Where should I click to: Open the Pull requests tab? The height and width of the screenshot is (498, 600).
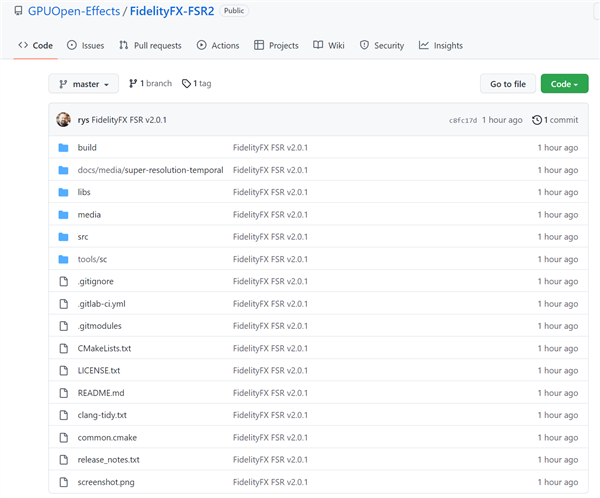point(150,45)
